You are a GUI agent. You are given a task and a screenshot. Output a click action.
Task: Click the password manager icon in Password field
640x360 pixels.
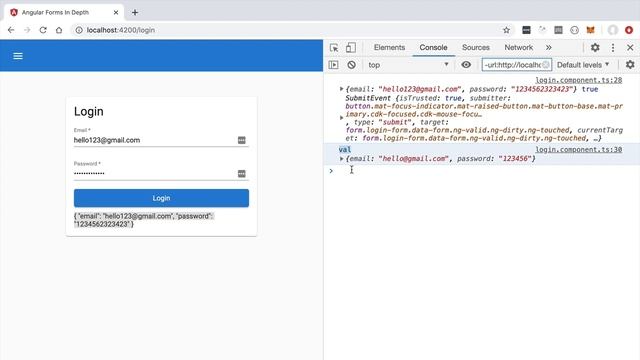[x=242, y=173]
